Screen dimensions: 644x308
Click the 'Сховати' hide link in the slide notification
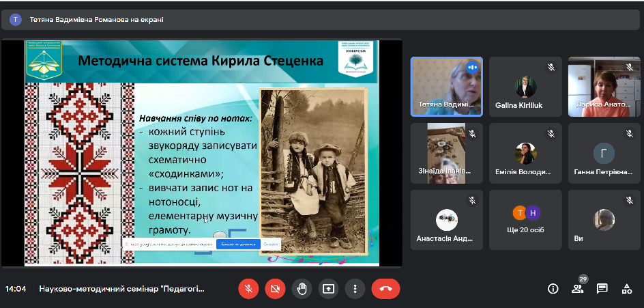point(271,244)
